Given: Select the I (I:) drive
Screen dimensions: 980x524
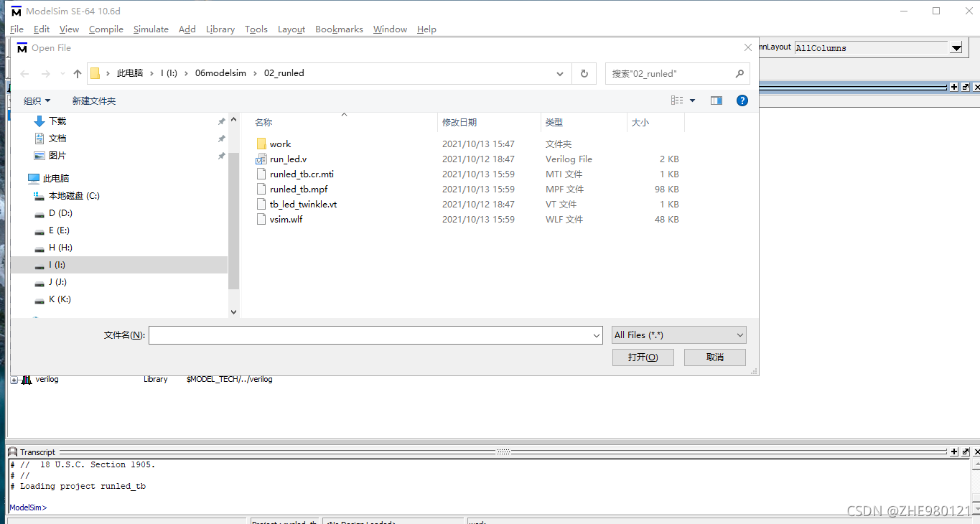Looking at the screenshot, I should 119,265.
